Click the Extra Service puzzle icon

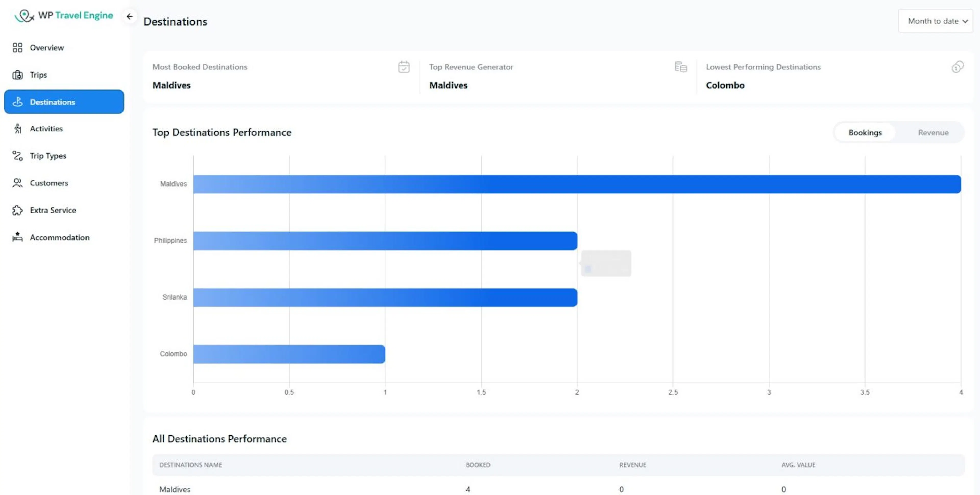(x=18, y=211)
